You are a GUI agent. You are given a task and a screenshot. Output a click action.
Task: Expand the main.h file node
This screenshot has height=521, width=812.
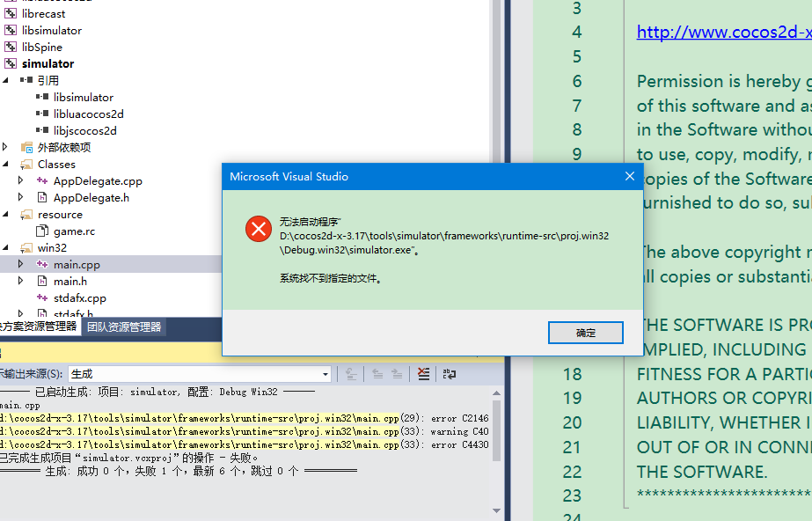[x=21, y=281]
